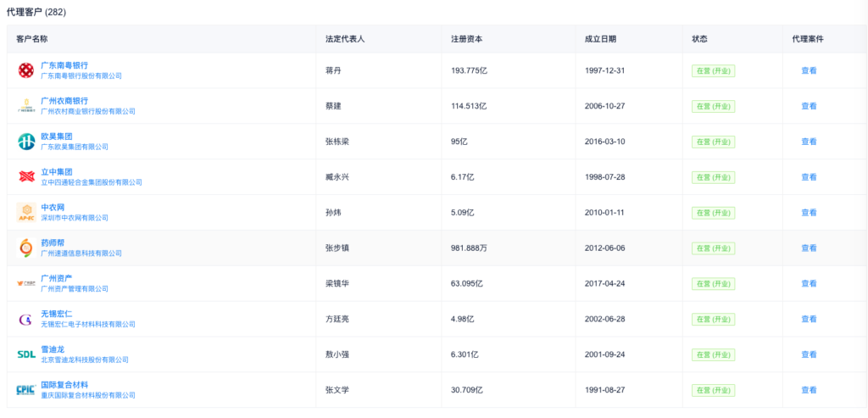868x418 pixels.
Task: Click the 欧昊集团 teal logo icon
Action: [25, 142]
